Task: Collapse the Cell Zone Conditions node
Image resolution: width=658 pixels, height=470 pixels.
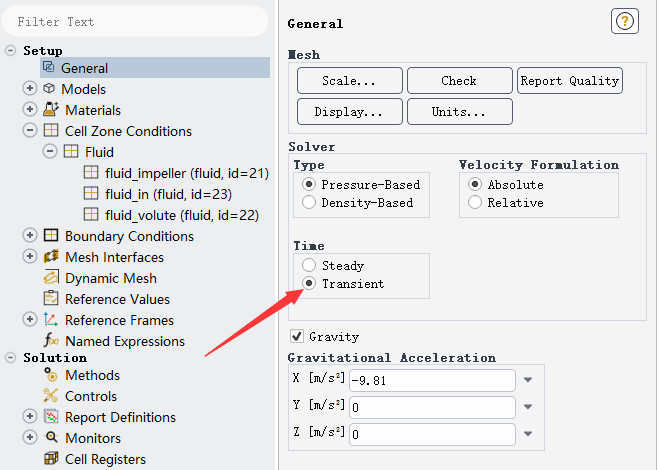Action: tap(29, 131)
